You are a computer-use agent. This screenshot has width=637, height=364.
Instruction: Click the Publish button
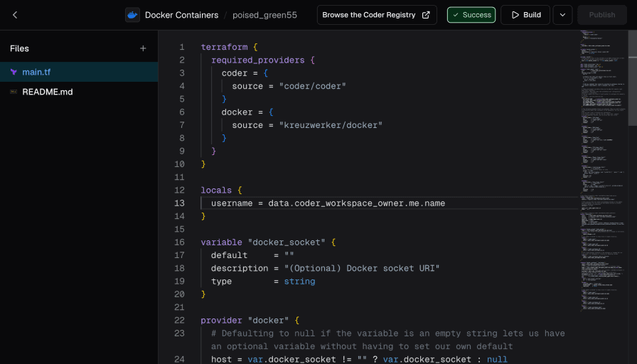(602, 15)
